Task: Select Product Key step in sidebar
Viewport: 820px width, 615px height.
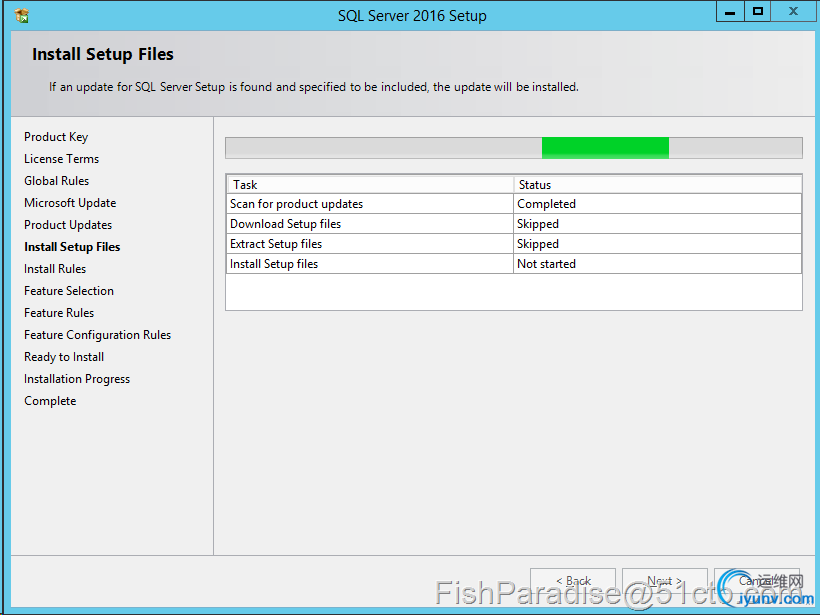Action: [x=56, y=137]
